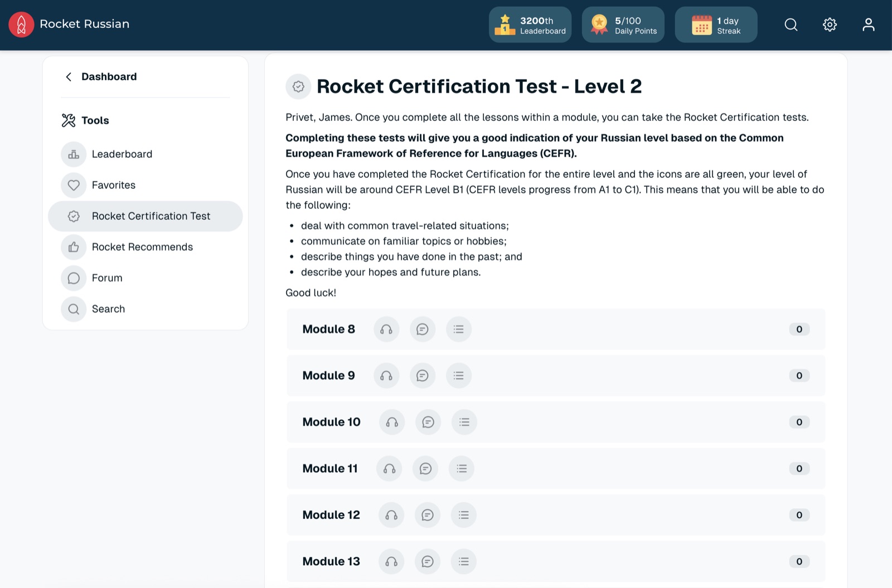
Task: Go back to Dashboard
Action: coord(109,76)
